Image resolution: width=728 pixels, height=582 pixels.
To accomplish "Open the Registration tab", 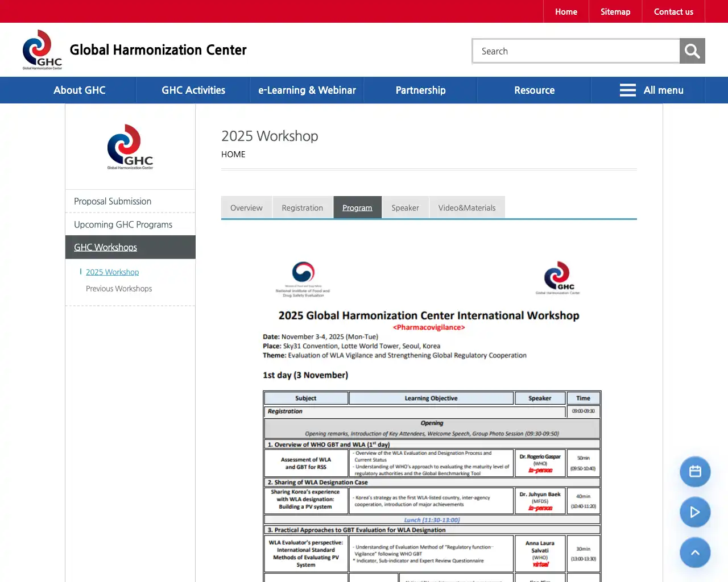I will pyautogui.click(x=302, y=207).
